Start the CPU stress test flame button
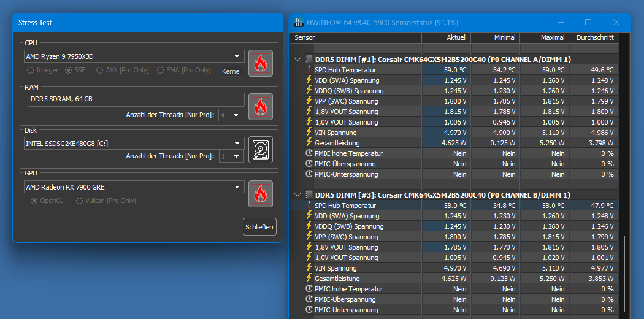The height and width of the screenshot is (319, 644). [x=261, y=63]
